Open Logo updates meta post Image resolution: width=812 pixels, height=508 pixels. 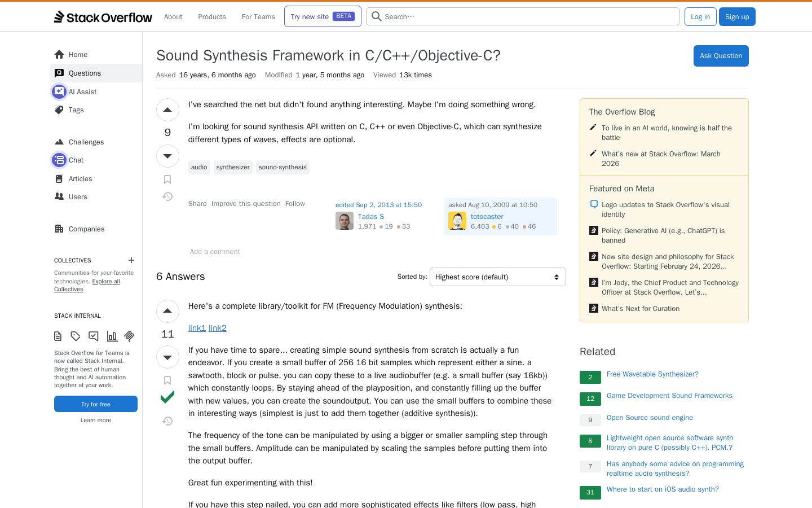(665, 209)
